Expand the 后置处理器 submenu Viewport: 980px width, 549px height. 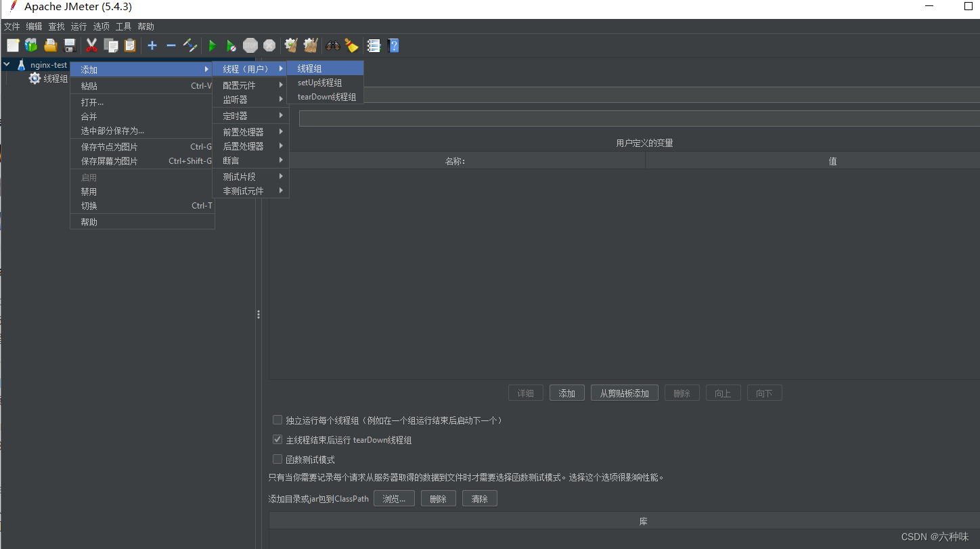(251, 146)
